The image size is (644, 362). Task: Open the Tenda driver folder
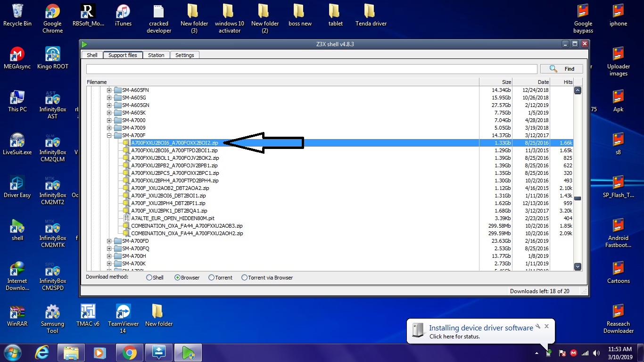371,15
